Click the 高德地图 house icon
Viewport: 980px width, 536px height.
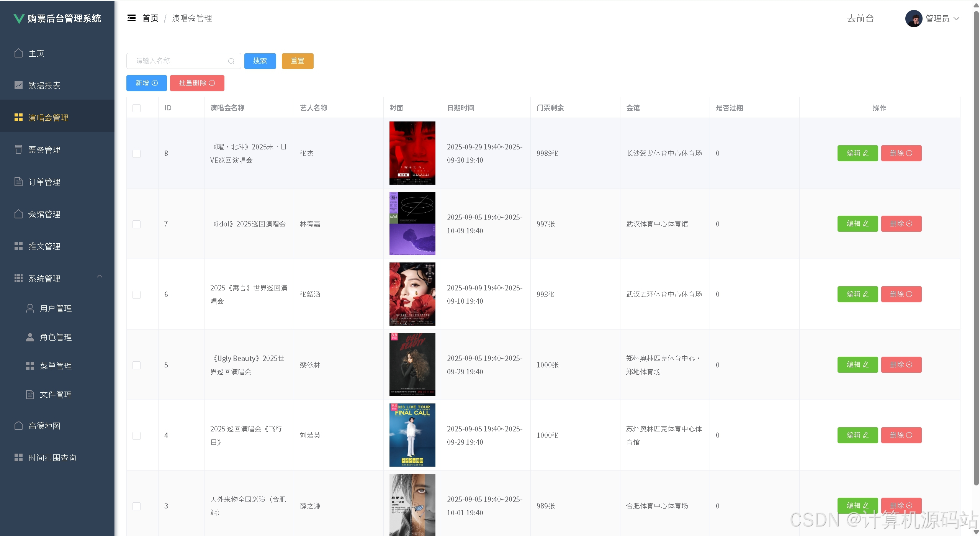click(x=18, y=425)
